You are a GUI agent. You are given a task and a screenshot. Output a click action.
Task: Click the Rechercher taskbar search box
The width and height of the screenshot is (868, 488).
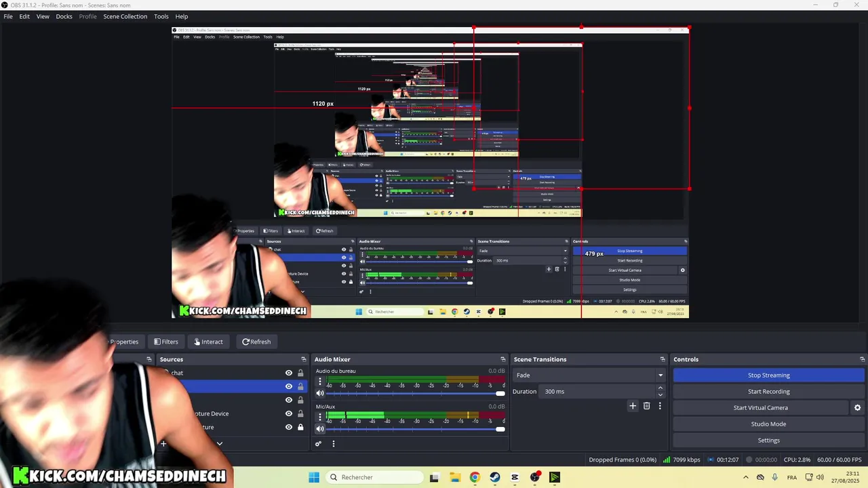click(x=375, y=477)
